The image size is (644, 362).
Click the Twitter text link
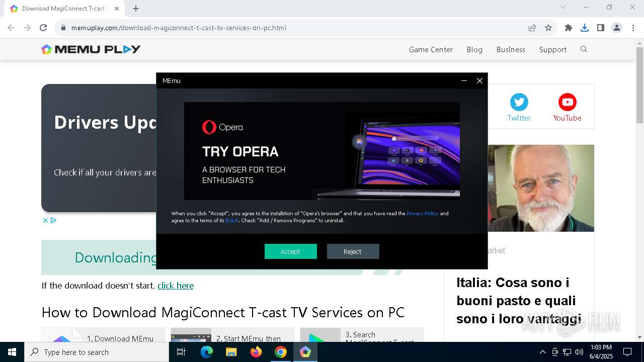click(519, 118)
